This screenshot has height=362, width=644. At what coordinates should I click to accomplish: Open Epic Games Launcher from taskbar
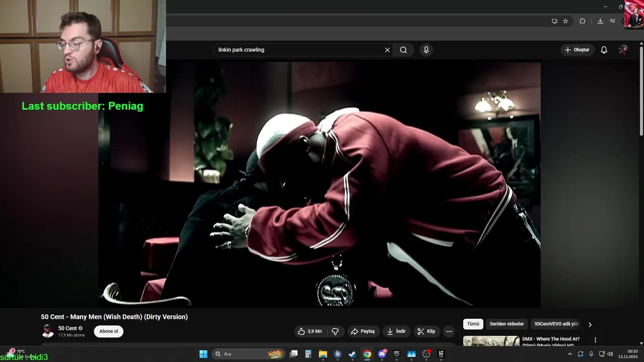[396, 354]
